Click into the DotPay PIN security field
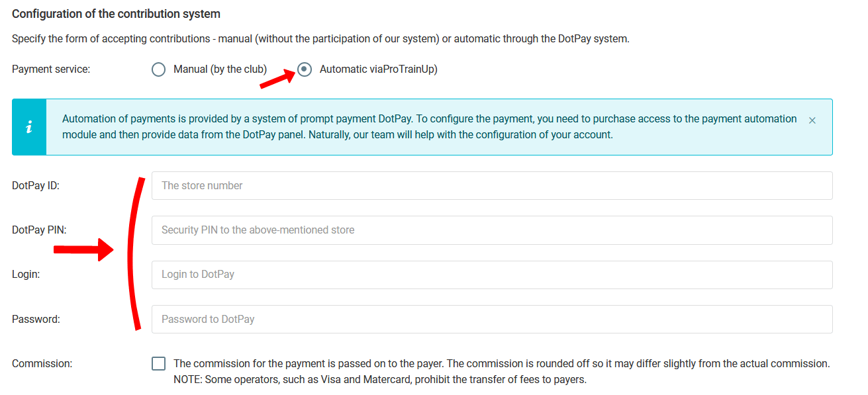This screenshot has height=395, width=868. tap(491, 230)
